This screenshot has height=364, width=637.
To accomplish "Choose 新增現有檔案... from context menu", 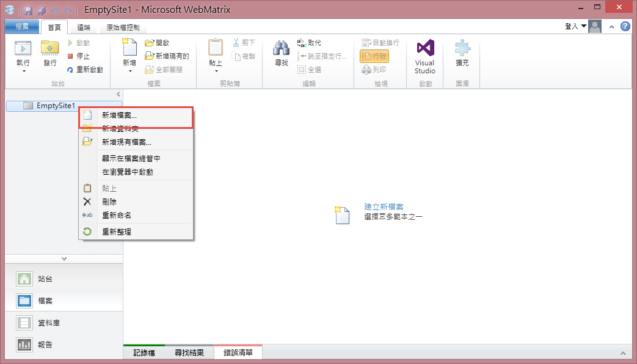I will 136,142.
